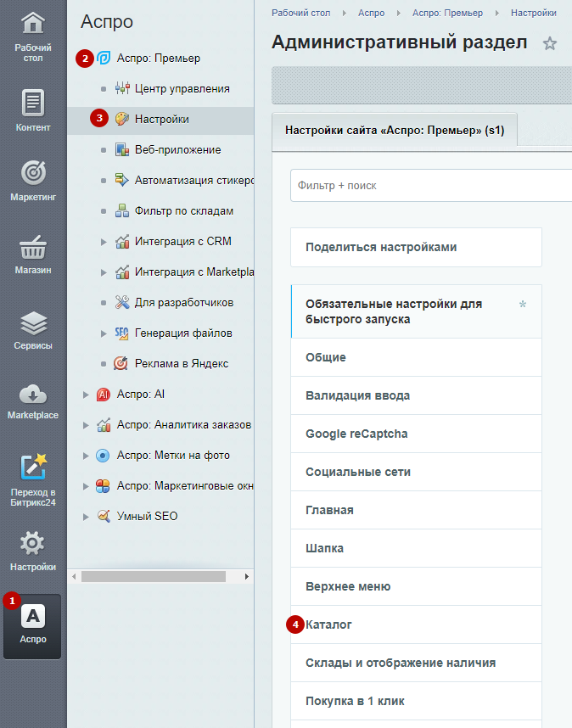The width and height of the screenshot is (572, 728).
Task: Open the Социальные сети section
Action: [416, 472]
